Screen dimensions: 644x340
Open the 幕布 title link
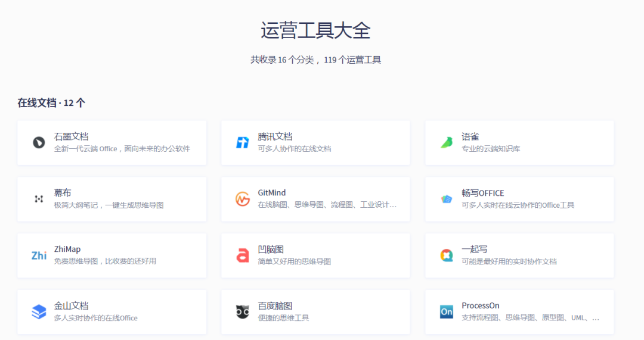coord(63,193)
